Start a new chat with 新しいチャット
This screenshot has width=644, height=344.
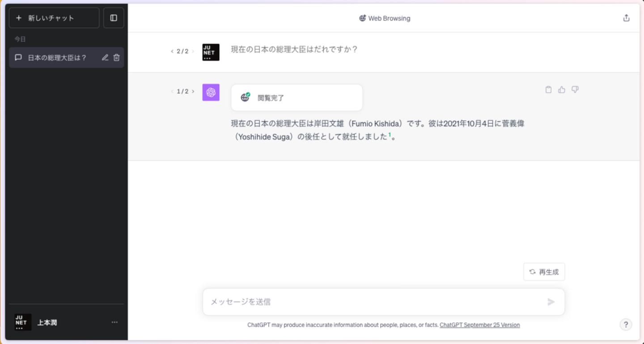(x=54, y=18)
